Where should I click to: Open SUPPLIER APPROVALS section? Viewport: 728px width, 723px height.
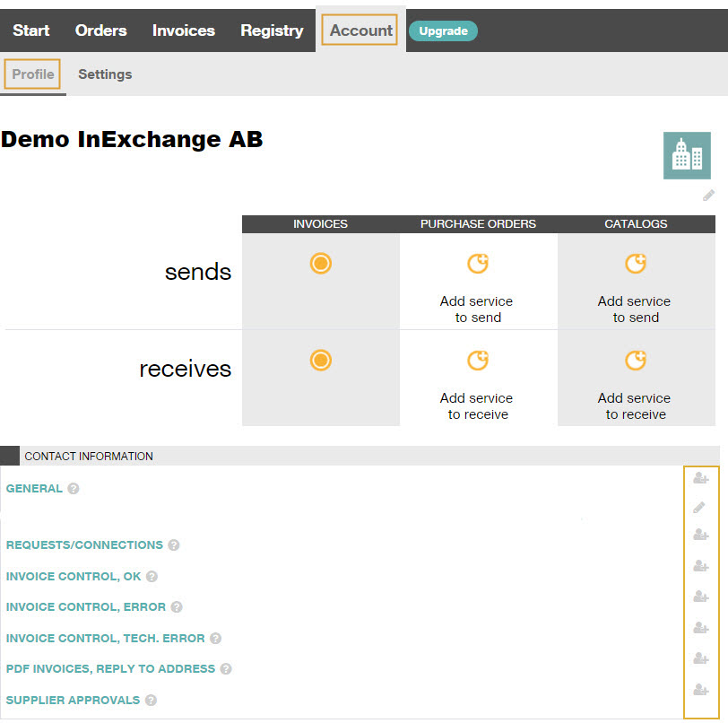point(73,700)
